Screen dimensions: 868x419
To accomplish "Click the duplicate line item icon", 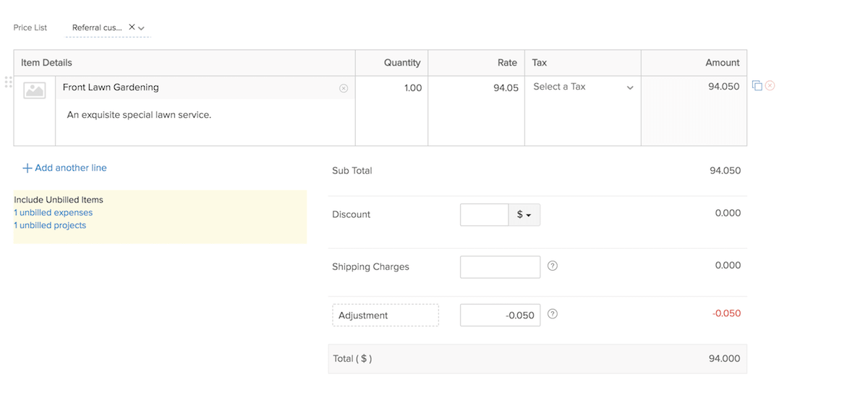I will coord(757,85).
